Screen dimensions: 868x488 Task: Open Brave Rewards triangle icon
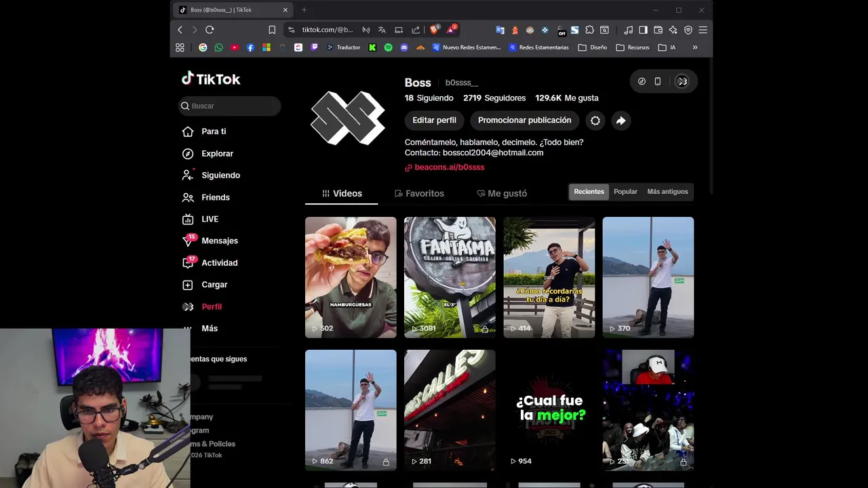(x=451, y=30)
